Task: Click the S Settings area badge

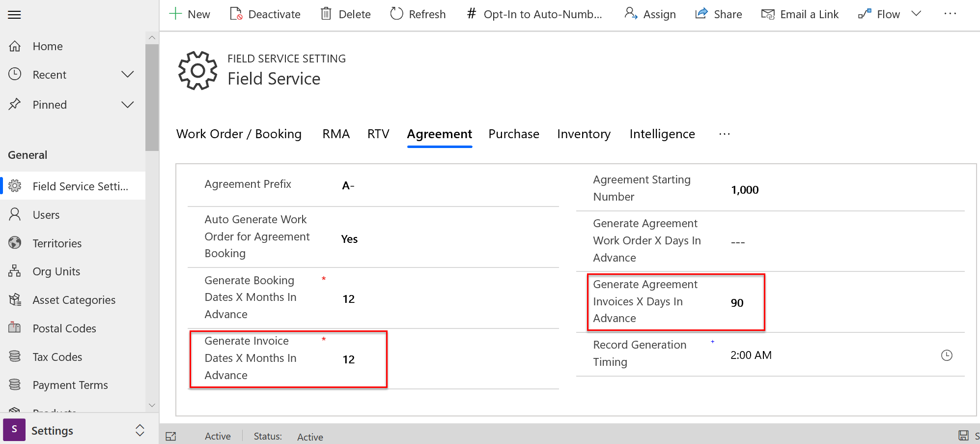Action: (14, 429)
